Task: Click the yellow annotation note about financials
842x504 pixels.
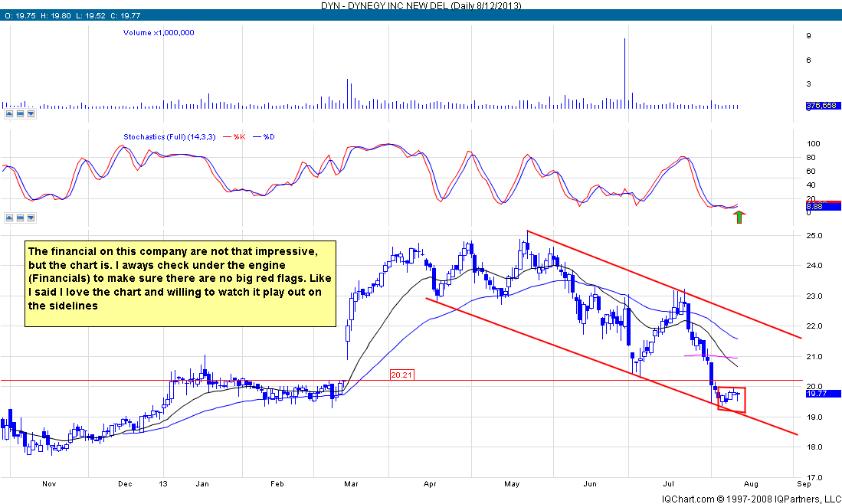Action: pos(179,279)
